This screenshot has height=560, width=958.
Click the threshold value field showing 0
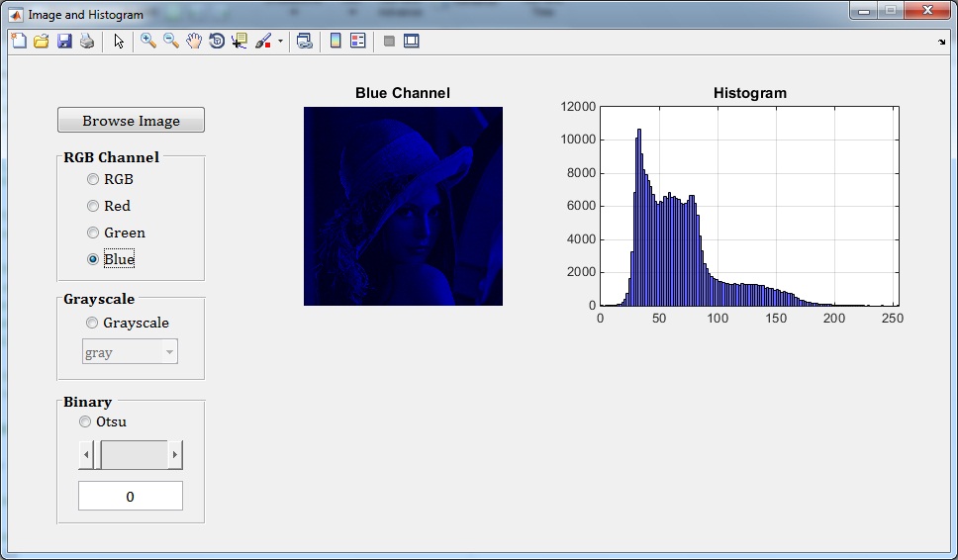click(131, 496)
